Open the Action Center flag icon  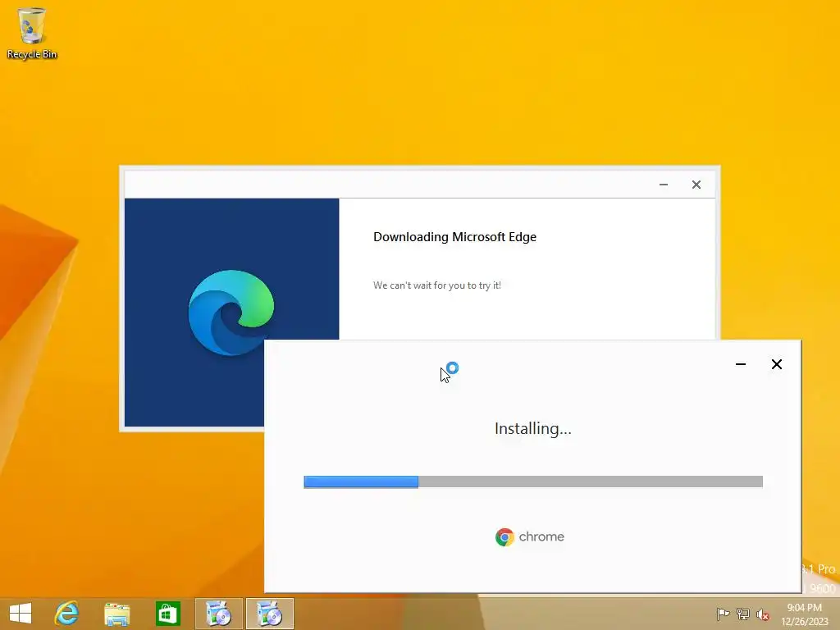click(723, 614)
